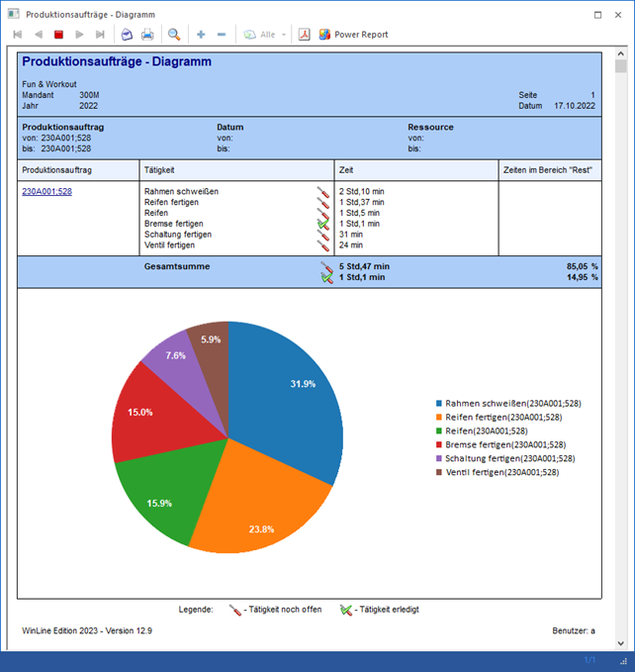Click the purple Schaltung fertigen legend swatch
This screenshot has width=635, height=672.
(x=438, y=459)
